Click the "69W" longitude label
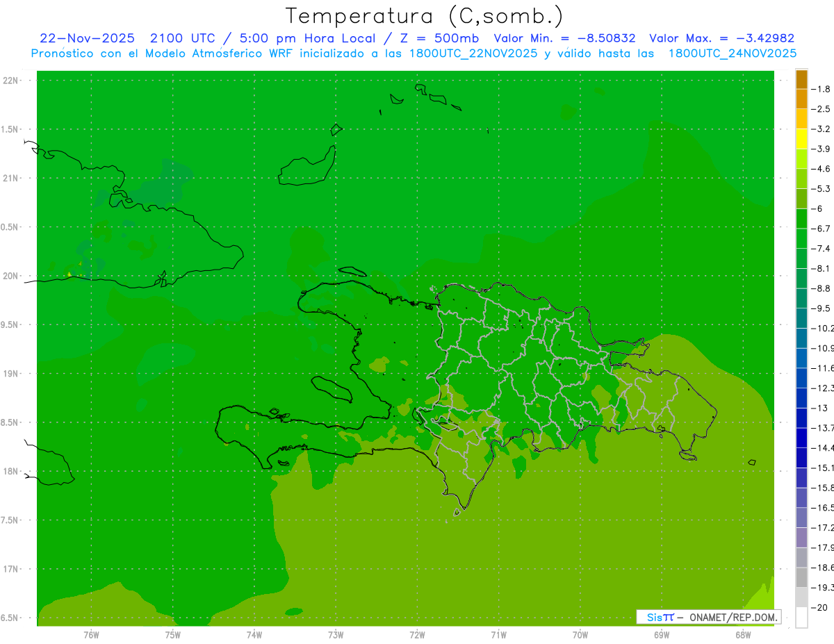The image size is (834, 644). point(662,634)
